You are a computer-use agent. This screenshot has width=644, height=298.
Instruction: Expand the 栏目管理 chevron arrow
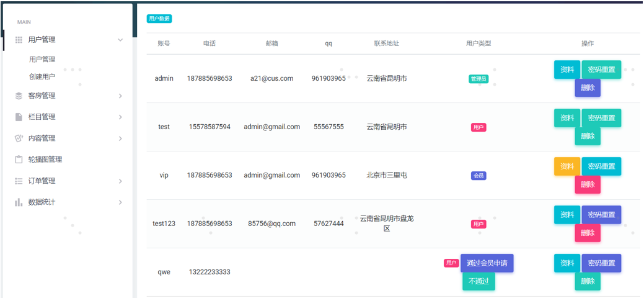coord(120,117)
